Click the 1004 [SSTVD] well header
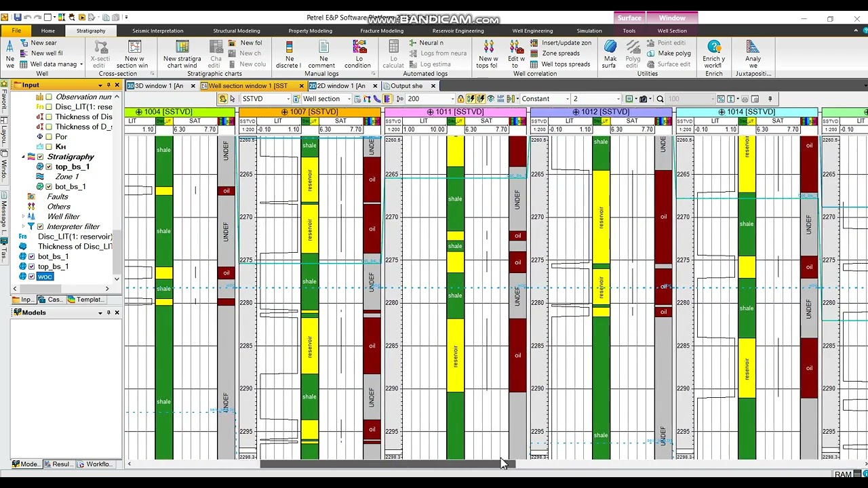Screen dimensions: 868x488 click(x=180, y=112)
